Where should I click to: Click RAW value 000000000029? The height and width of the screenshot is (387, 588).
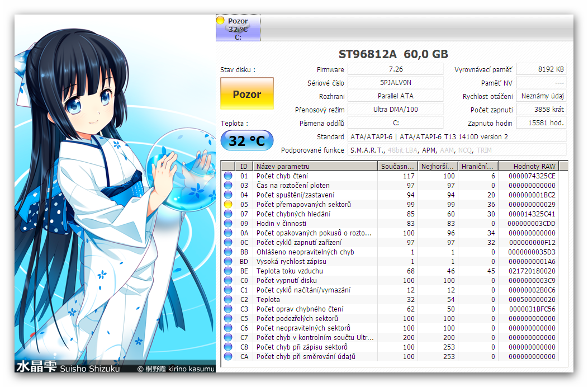(x=532, y=204)
